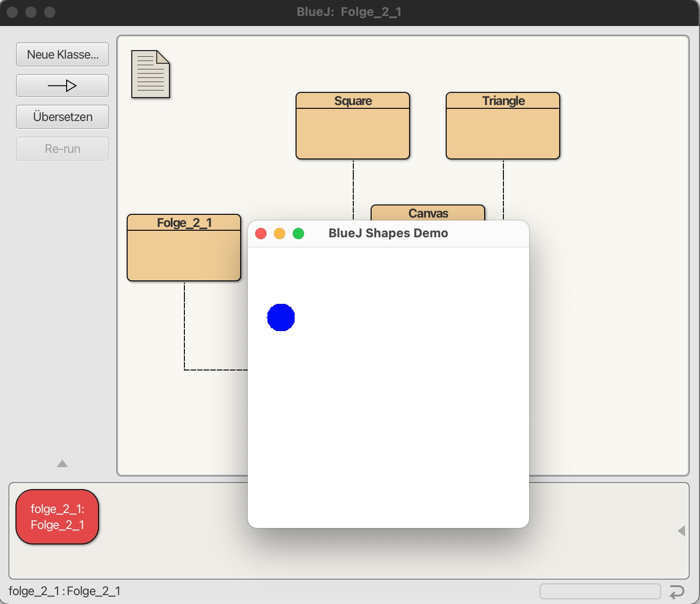Click the inheritance arrow button
This screenshot has width=700, height=604.
coord(62,86)
